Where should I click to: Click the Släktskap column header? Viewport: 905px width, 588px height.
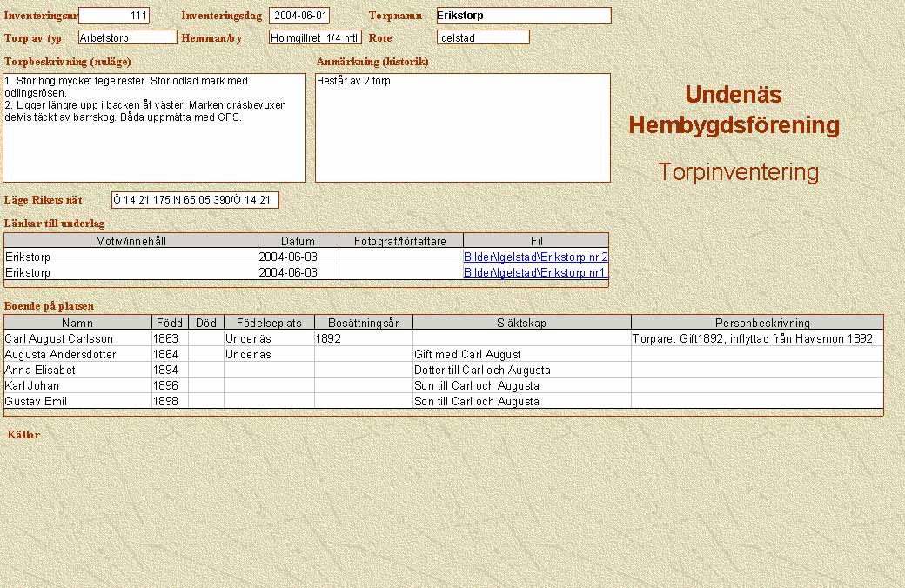pos(521,323)
